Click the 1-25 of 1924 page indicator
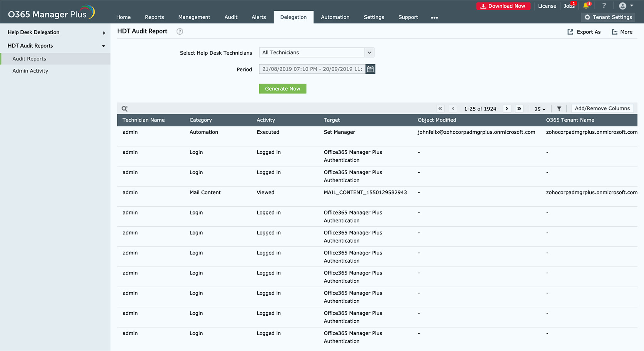This screenshot has width=644, height=351. [480, 109]
